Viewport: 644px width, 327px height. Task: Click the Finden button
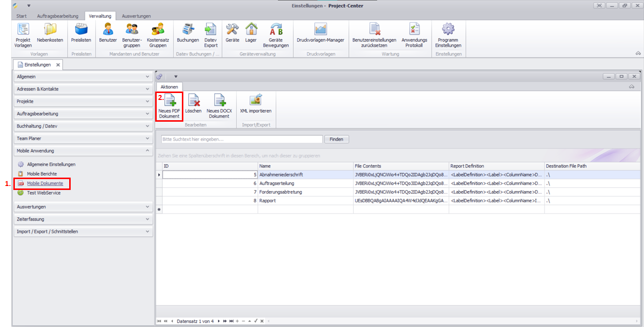point(336,140)
